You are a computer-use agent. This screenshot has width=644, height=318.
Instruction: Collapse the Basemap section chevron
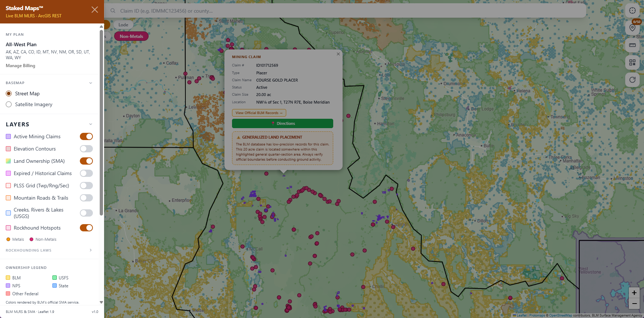coord(91,83)
